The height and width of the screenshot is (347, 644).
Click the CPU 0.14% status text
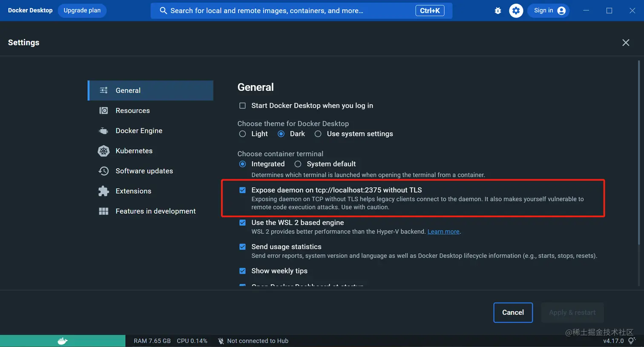(x=192, y=341)
